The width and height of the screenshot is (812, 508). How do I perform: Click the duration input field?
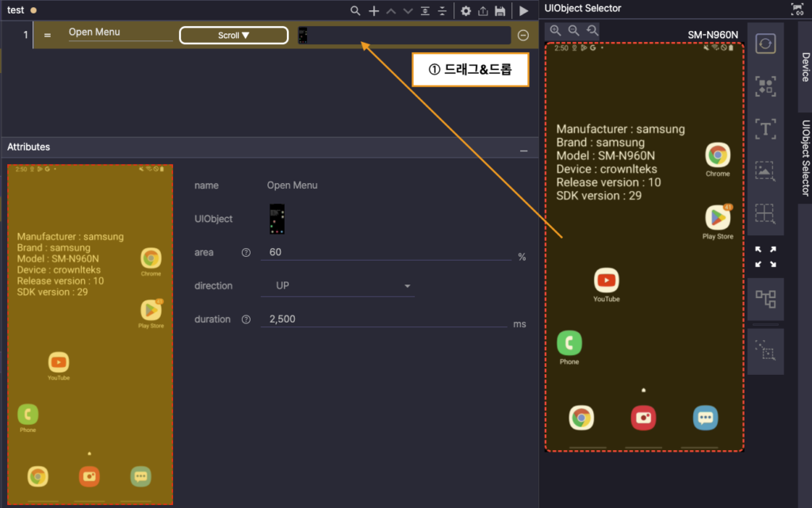tap(385, 319)
